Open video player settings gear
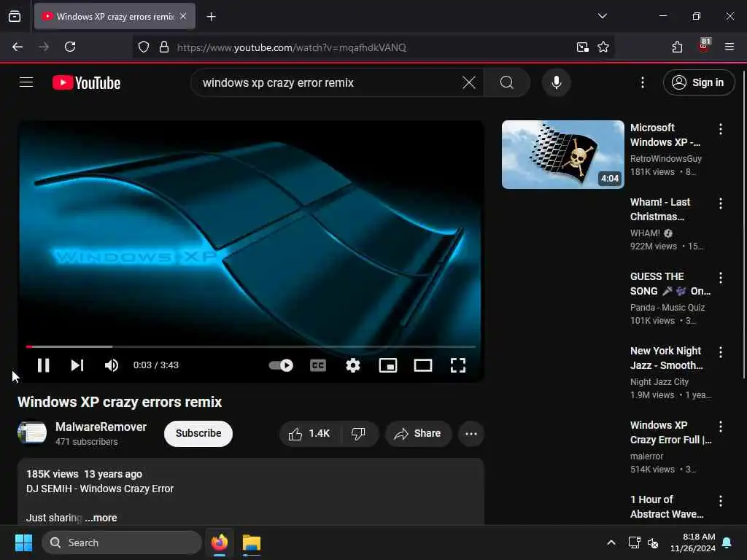Image resolution: width=747 pixels, height=560 pixels. [352, 365]
